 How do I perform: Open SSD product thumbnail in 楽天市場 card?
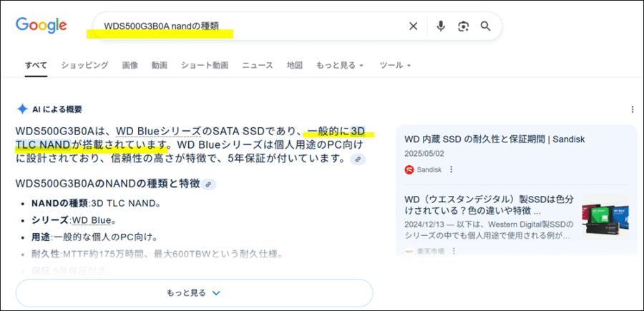pyautogui.click(x=605, y=217)
